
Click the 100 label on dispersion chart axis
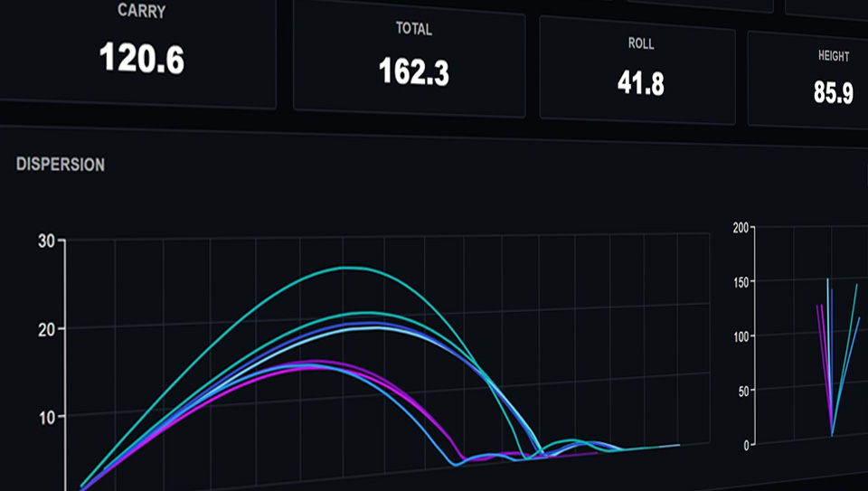pyautogui.click(x=741, y=336)
